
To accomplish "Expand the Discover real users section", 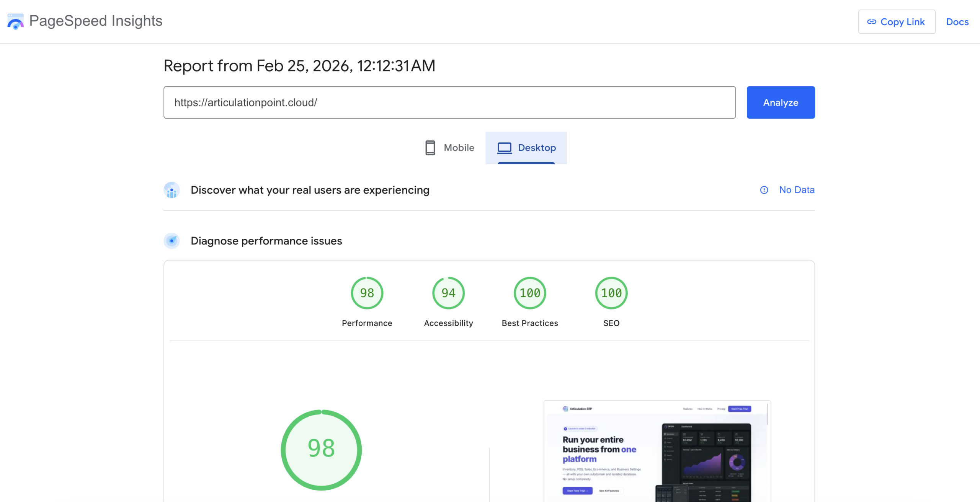I will [x=310, y=190].
